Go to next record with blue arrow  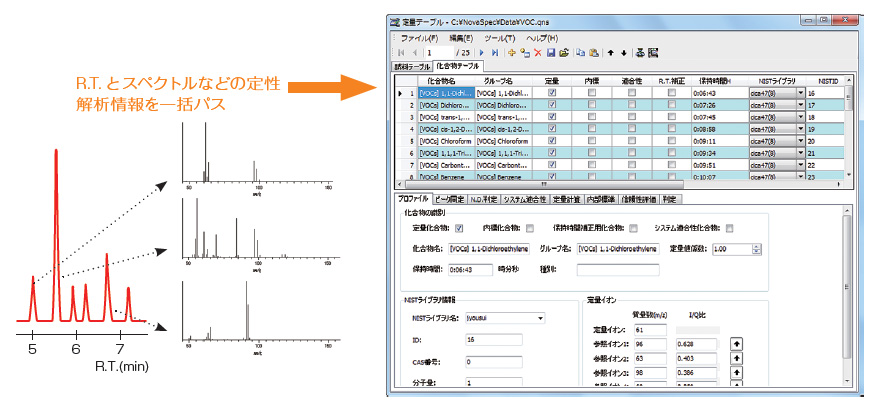[x=481, y=51]
